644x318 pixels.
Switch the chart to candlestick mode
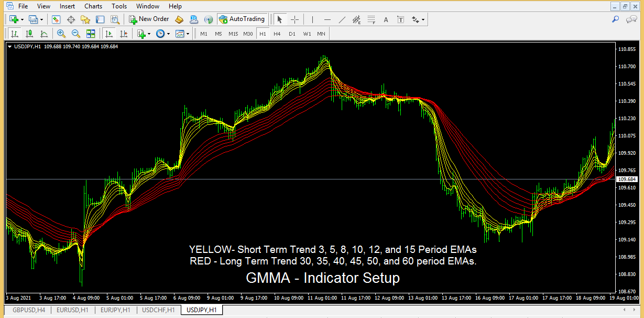click(29, 33)
